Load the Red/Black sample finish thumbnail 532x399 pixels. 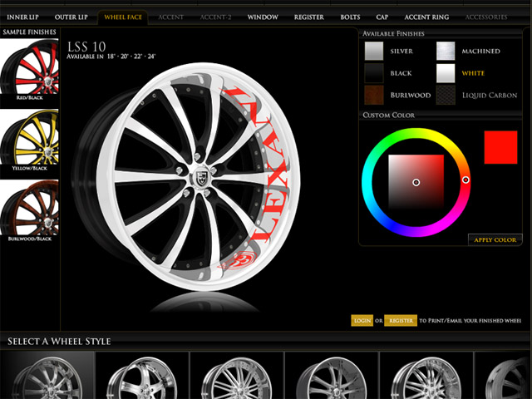pos(29,66)
